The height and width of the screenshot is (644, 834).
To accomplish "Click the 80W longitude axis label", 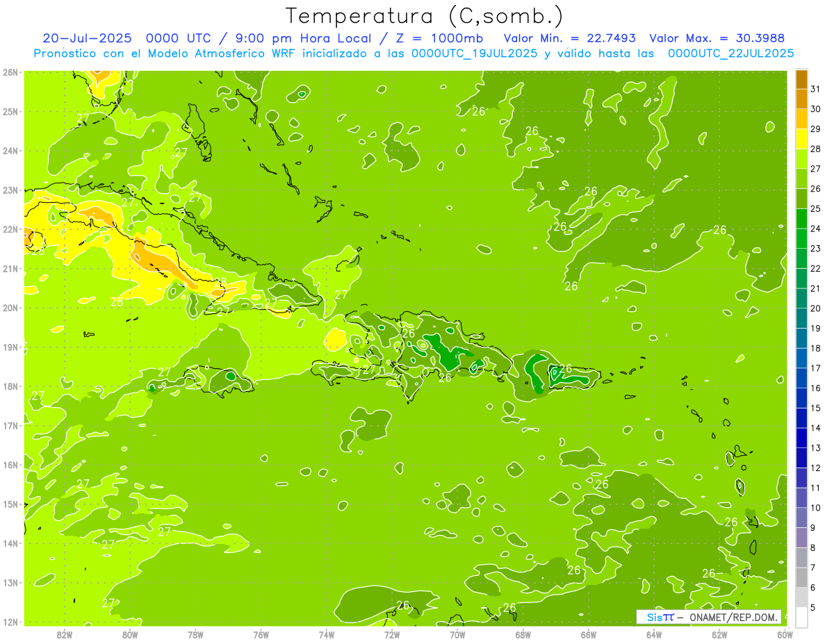I will [x=130, y=634].
